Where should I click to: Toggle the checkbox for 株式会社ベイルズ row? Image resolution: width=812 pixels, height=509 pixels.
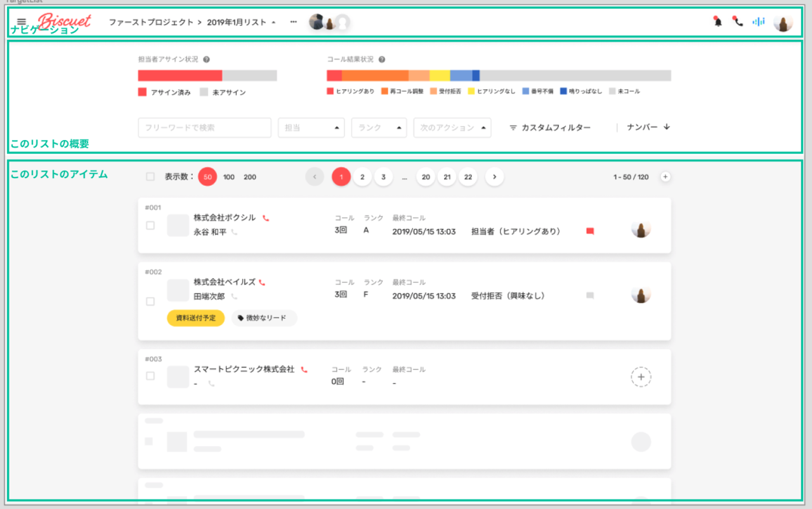pos(150,301)
